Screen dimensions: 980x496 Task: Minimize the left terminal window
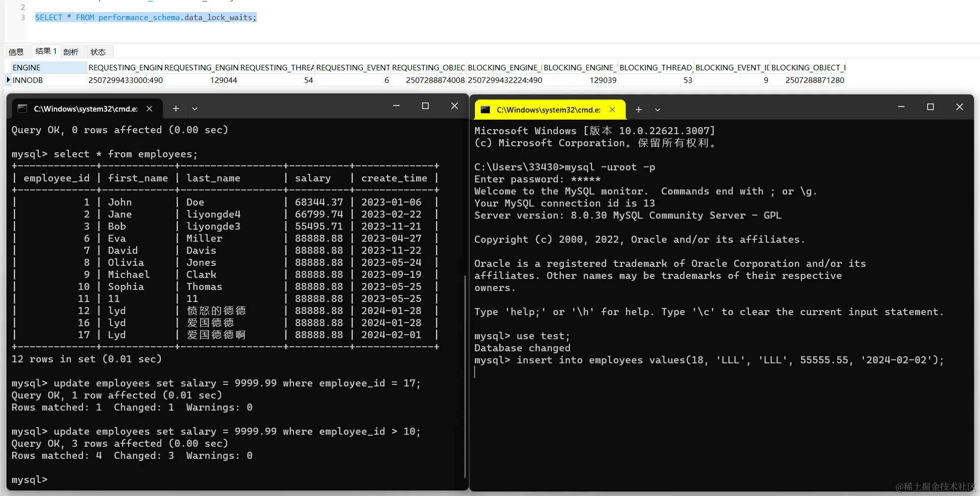coord(396,106)
